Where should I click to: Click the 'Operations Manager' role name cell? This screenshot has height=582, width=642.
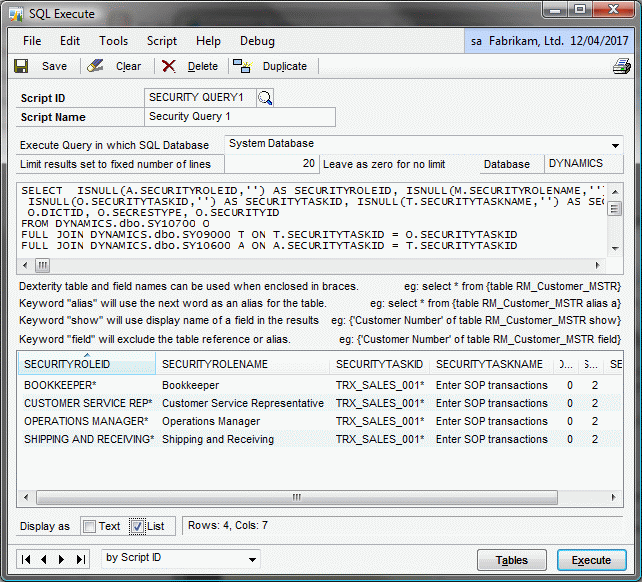coord(211,421)
